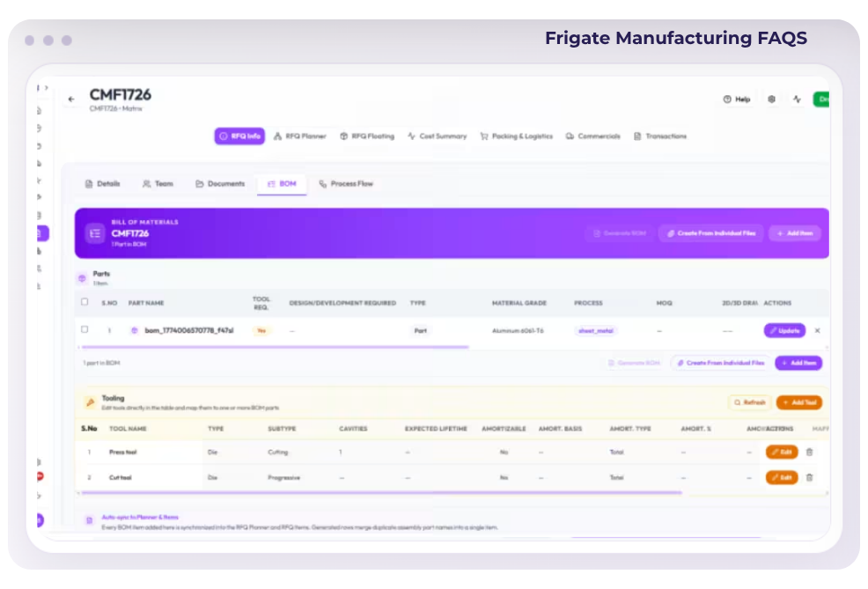Click the MATERIAL GRADE column header
The width and height of the screenshot is (868, 589).
[519, 304]
